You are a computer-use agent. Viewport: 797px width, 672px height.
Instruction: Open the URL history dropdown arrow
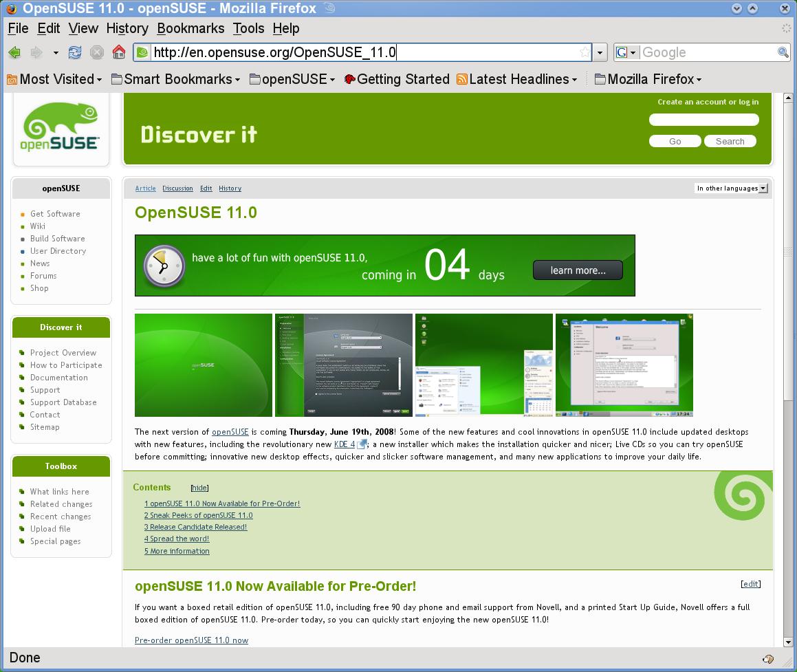tap(600, 52)
